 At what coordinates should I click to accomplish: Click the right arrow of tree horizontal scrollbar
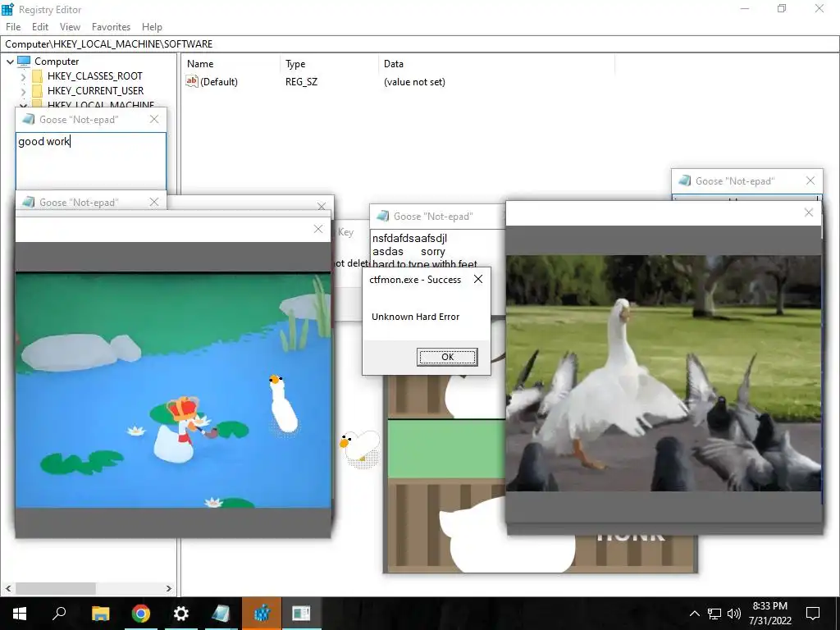click(x=169, y=588)
